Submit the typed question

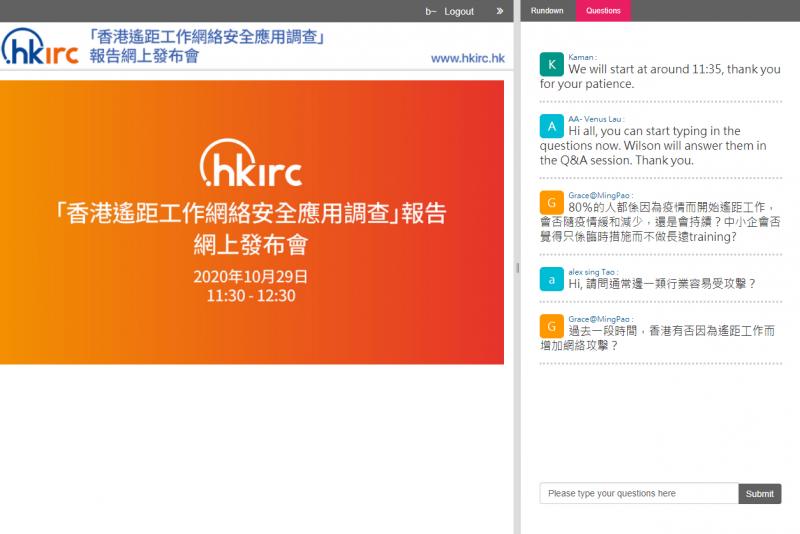point(760,494)
